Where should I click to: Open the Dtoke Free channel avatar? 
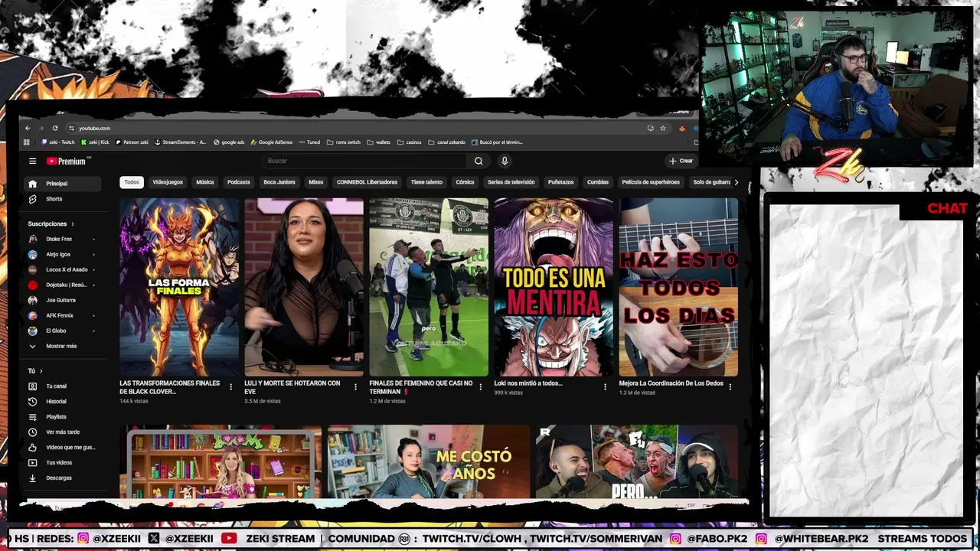point(32,239)
